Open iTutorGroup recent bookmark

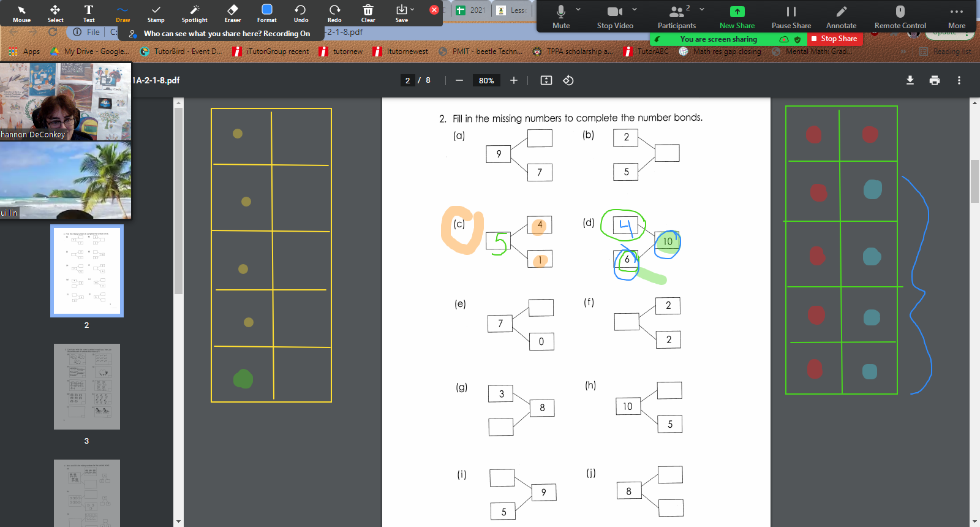pyautogui.click(x=271, y=51)
